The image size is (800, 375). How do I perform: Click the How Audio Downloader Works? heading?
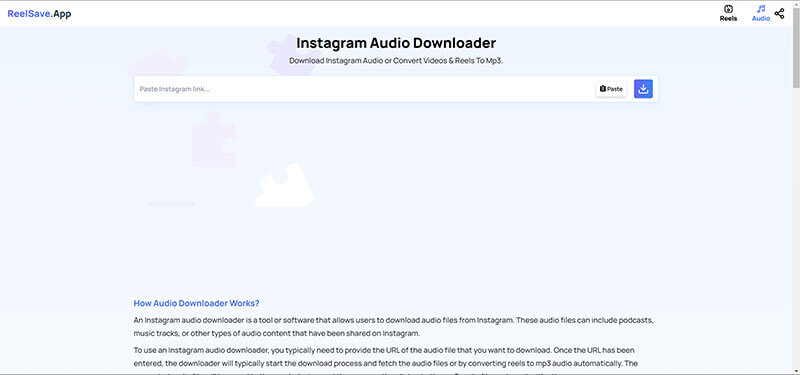196,303
